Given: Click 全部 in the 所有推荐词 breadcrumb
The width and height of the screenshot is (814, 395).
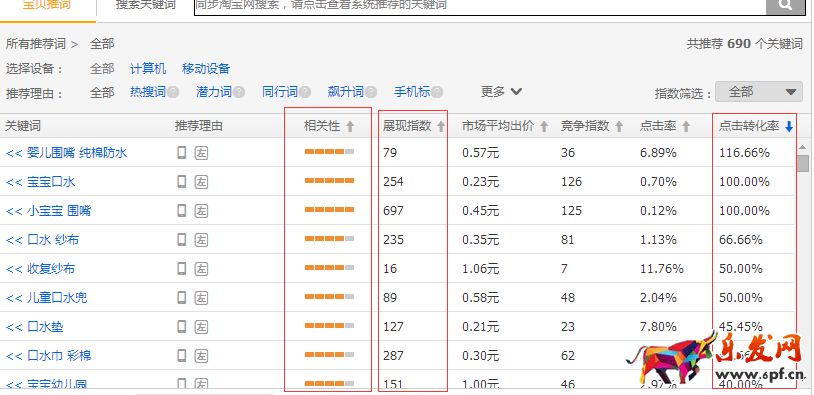Looking at the screenshot, I should coord(102,44).
